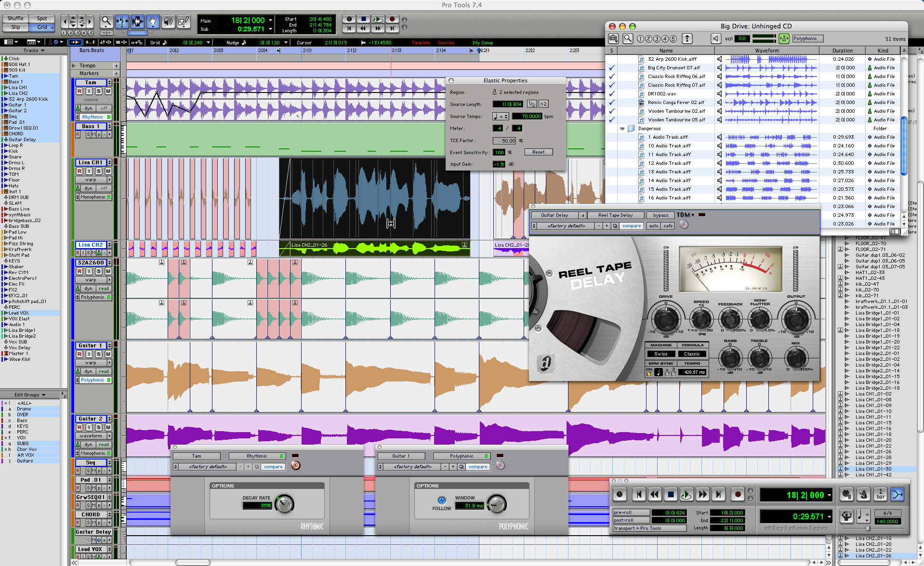Sort Big Drive browser by Name column
Screen dimensions: 924x566
tap(666, 51)
